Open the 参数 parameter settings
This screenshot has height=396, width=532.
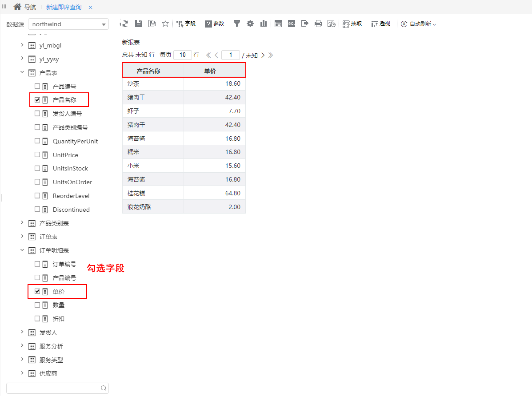pyautogui.click(x=214, y=24)
